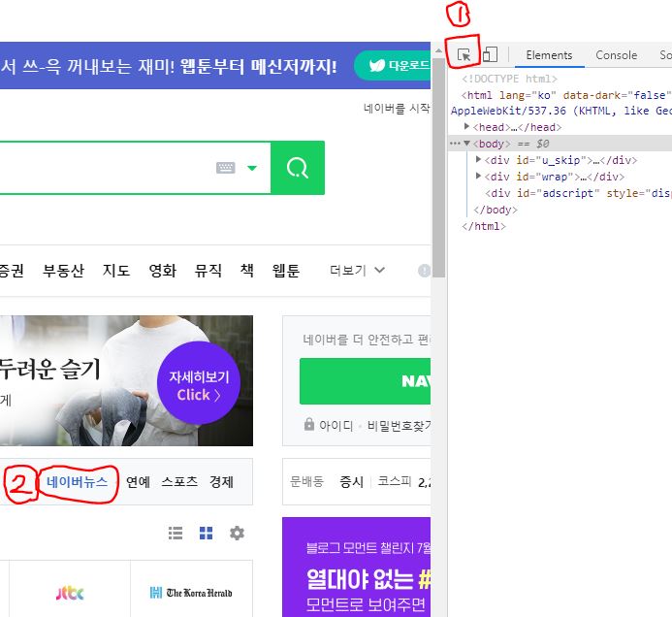The width and height of the screenshot is (672, 617).
Task: Click the 비밀번호찾기 link
Action: [x=399, y=426]
